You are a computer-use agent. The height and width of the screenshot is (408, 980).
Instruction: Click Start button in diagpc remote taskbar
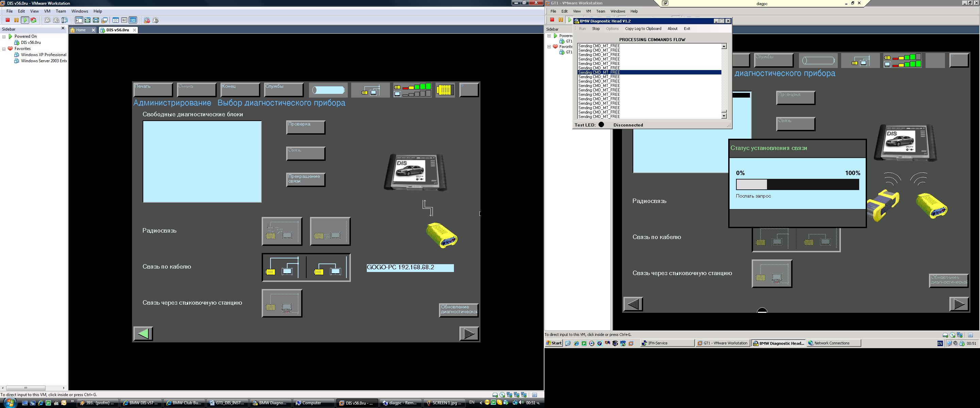coord(554,343)
